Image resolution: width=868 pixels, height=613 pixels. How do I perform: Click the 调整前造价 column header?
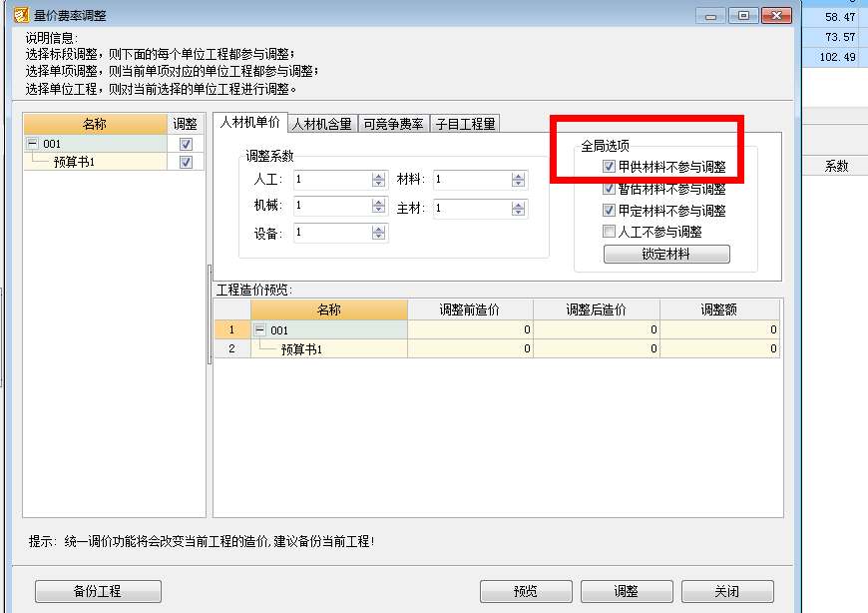pyautogui.click(x=470, y=309)
